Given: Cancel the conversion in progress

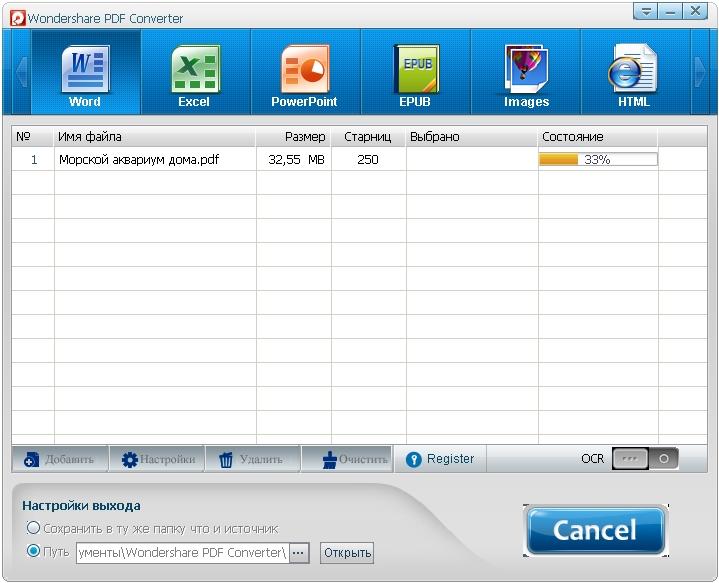Looking at the screenshot, I should pos(595,531).
